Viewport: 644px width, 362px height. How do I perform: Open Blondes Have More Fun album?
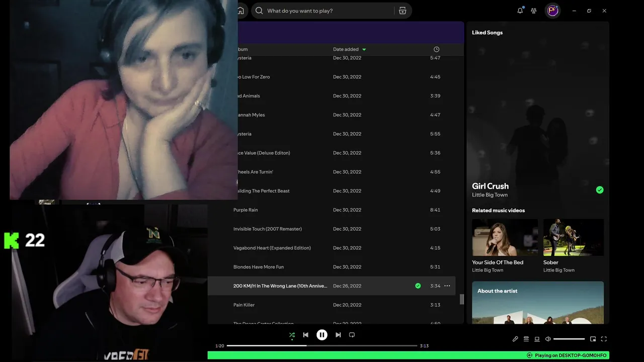click(x=259, y=267)
